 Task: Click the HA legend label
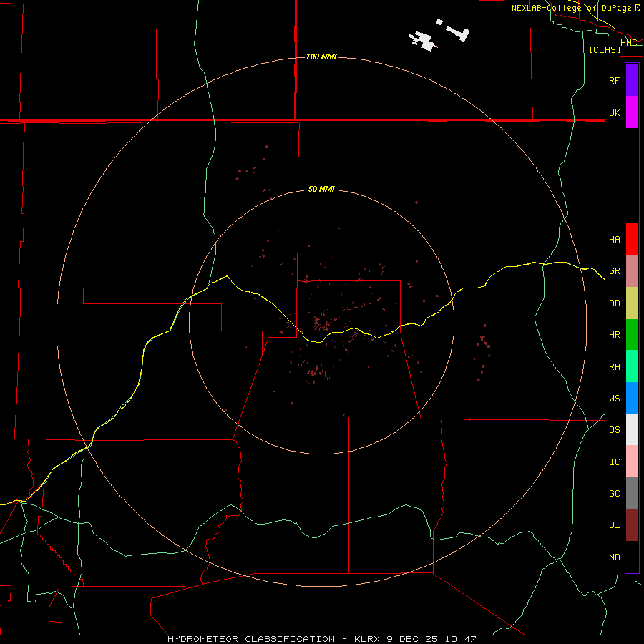pos(614,240)
